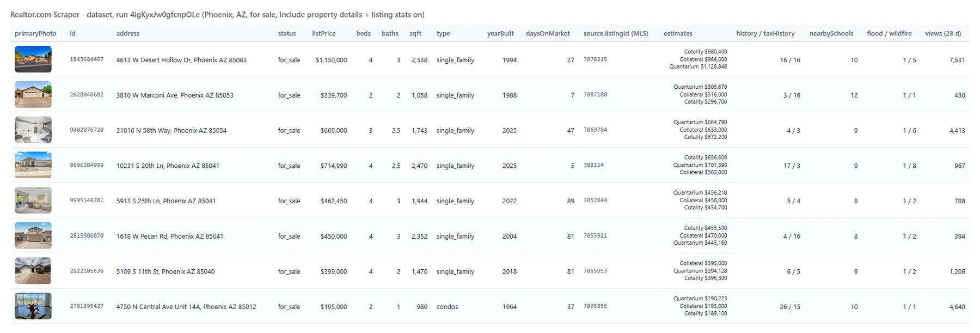Select list price $195,000

pos(334,307)
